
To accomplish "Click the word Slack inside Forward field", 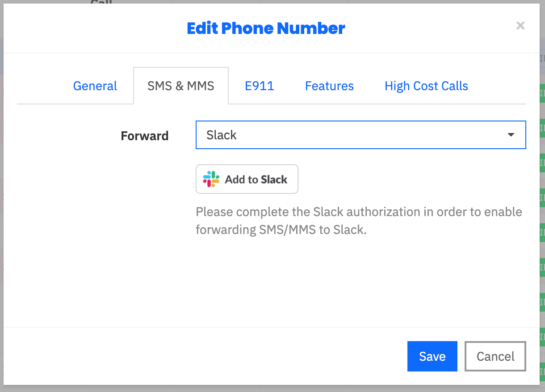I will (222, 135).
